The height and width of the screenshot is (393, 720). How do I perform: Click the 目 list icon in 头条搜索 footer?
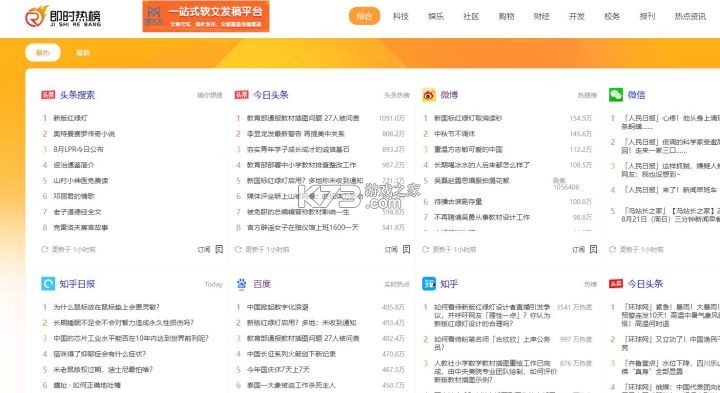point(219,249)
